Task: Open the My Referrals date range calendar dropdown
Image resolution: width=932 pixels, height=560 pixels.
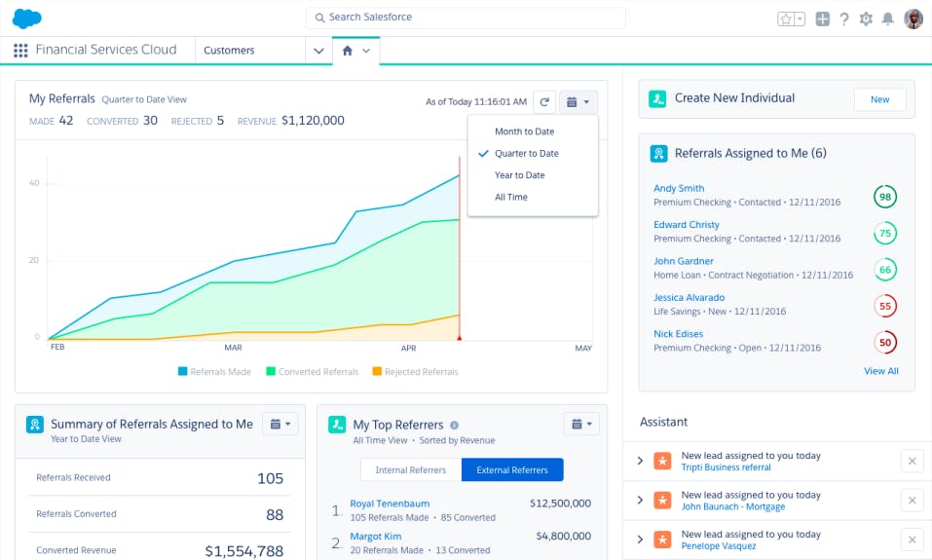Action: [x=578, y=101]
